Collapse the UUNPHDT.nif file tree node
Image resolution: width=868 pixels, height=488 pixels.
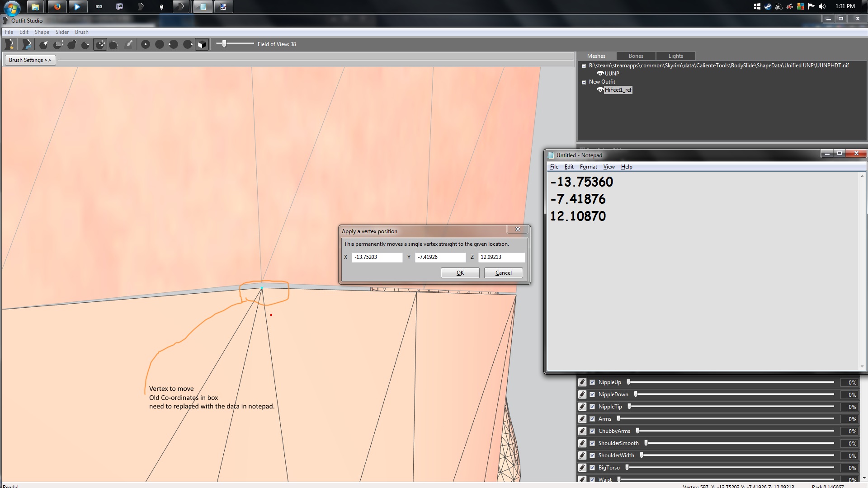pyautogui.click(x=584, y=66)
